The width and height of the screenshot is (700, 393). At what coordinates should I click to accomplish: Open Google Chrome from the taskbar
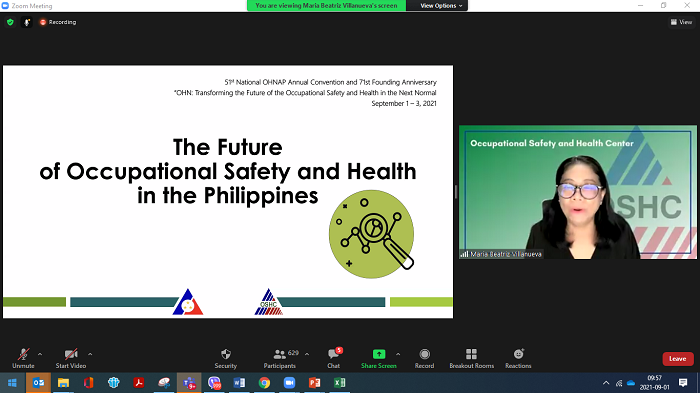click(x=264, y=383)
